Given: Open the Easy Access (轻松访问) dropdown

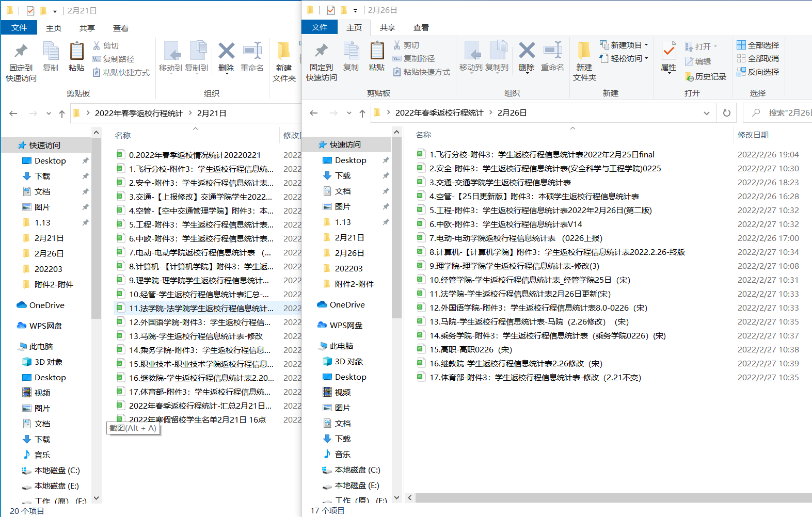Looking at the screenshot, I should [x=625, y=58].
